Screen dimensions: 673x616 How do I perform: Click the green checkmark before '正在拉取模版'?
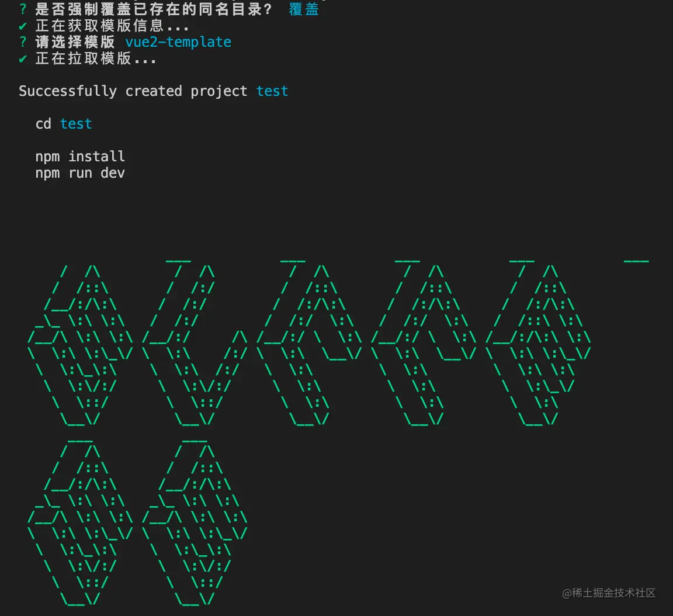pos(23,59)
